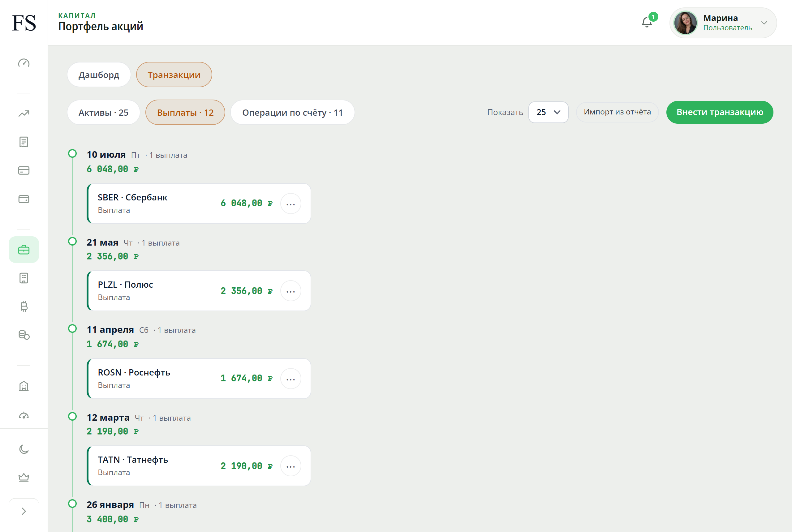Select the briefcase portfolio sidebar icon
Screen dimensions: 792x532
pyautogui.click(x=24, y=250)
